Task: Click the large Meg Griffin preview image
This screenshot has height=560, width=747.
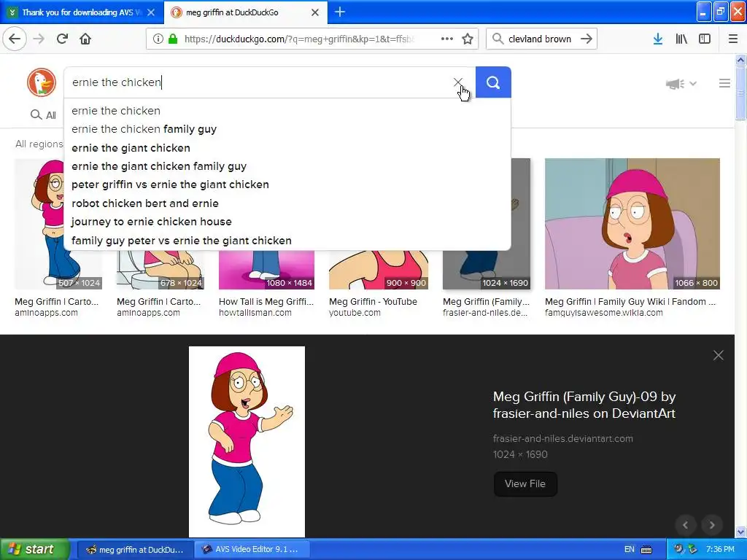Action: tap(247, 441)
